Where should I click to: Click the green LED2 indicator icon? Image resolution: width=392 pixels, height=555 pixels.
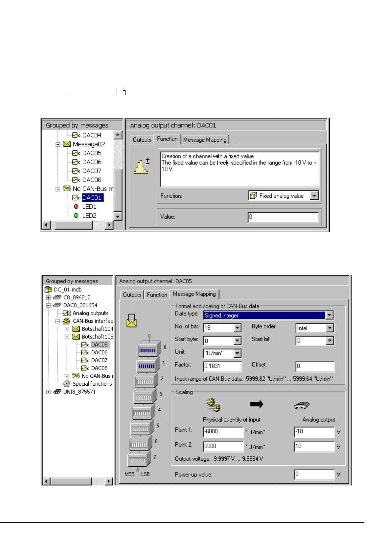point(76,216)
